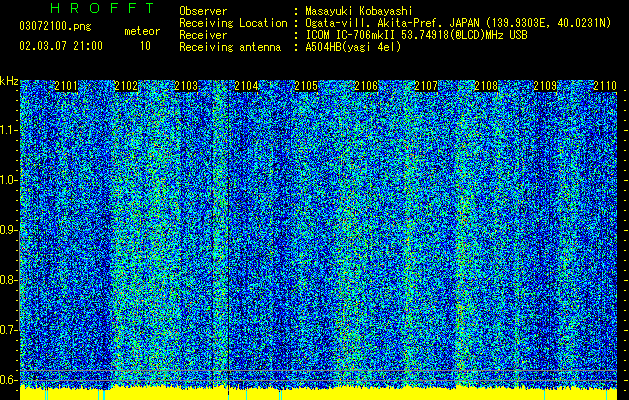629x400 pixels.
Task: Click the 1.0 kHz axis label
Action: tap(8, 180)
